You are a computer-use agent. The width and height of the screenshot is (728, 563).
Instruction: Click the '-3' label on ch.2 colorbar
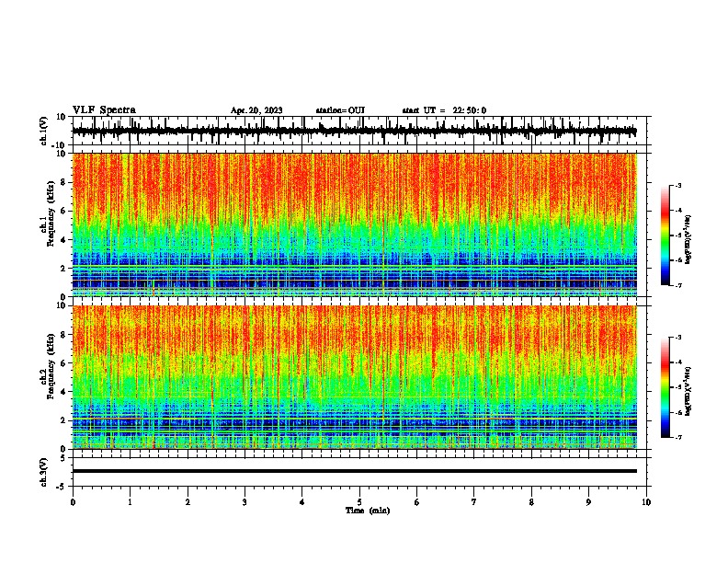tap(677, 338)
